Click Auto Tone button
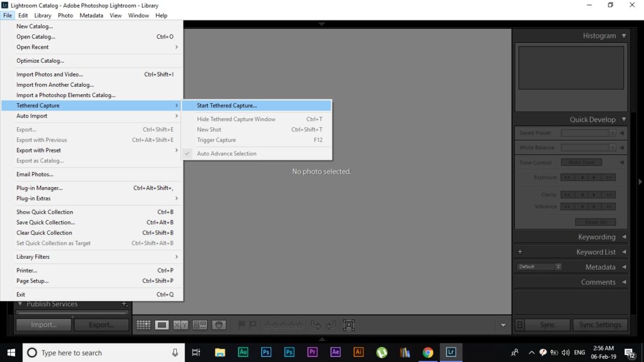Image resolution: width=644 pixels, height=362 pixels. 581,162
